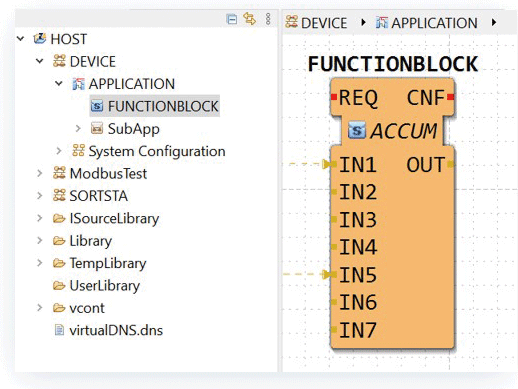The image size is (518, 389).
Task: Click the DEVICE breadcrumb label
Action: (x=324, y=23)
